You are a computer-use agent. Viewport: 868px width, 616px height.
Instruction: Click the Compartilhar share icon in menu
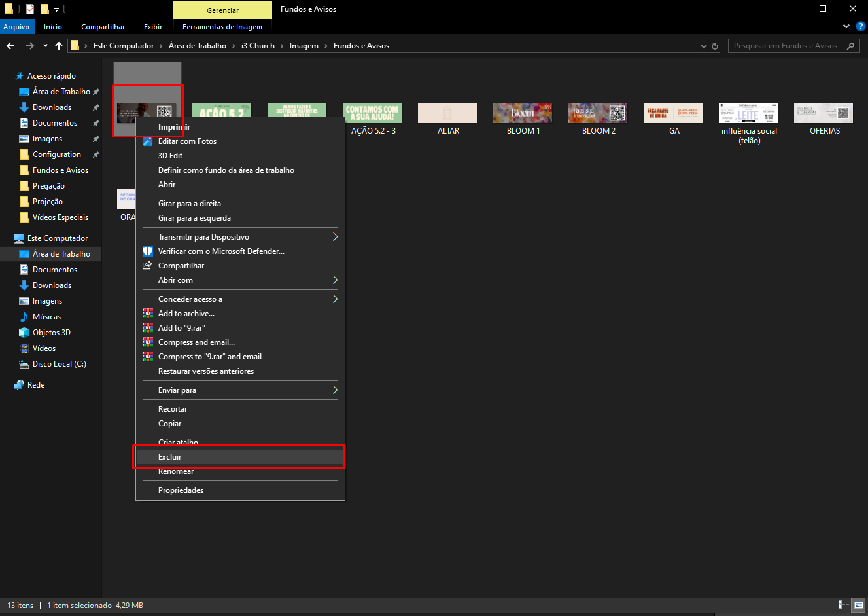pyautogui.click(x=148, y=266)
